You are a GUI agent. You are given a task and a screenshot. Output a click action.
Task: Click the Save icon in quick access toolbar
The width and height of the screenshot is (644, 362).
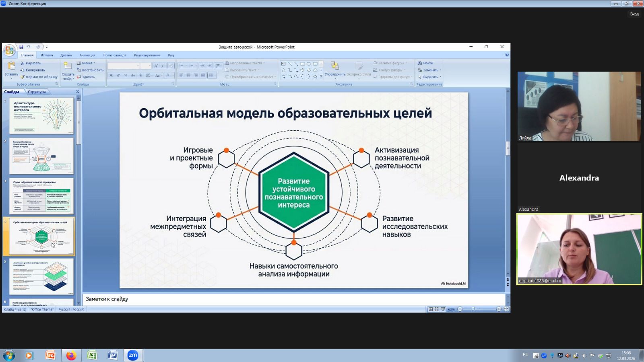[x=21, y=47]
